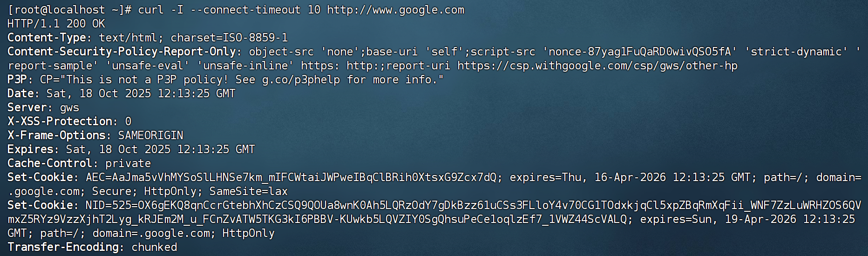Click the Content-Security-Policy-Report-Only header name
The image size is (868, 256).
pos(122,52)
